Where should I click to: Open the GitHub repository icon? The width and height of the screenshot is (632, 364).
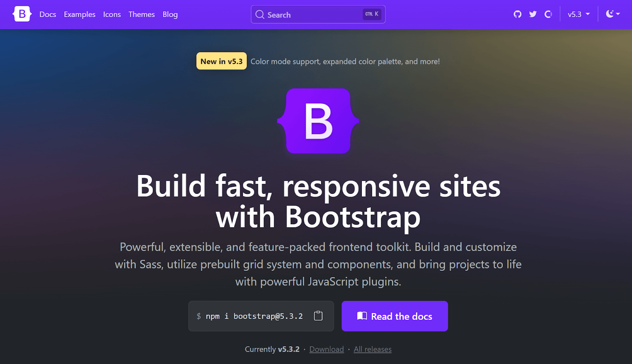(x=517, y=14)
